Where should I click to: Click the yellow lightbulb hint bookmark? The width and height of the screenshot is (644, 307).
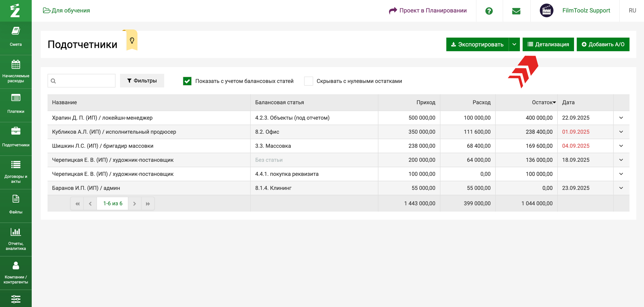[132, 40]
